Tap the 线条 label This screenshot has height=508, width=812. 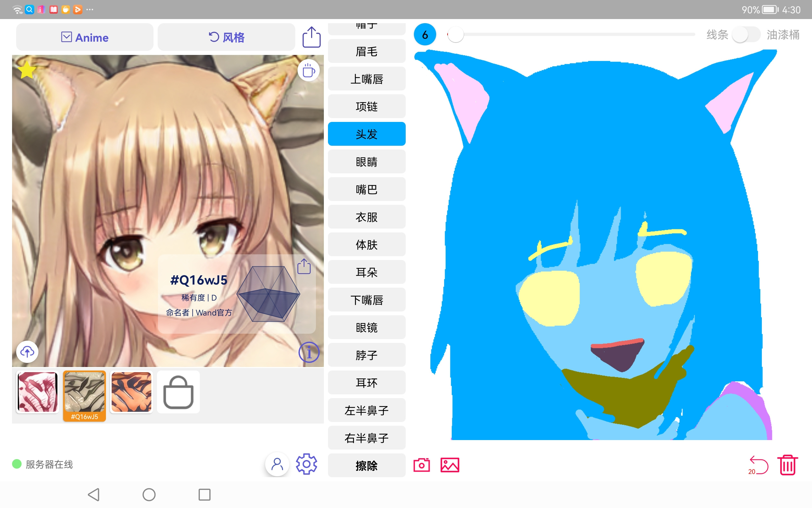point(717,35)
